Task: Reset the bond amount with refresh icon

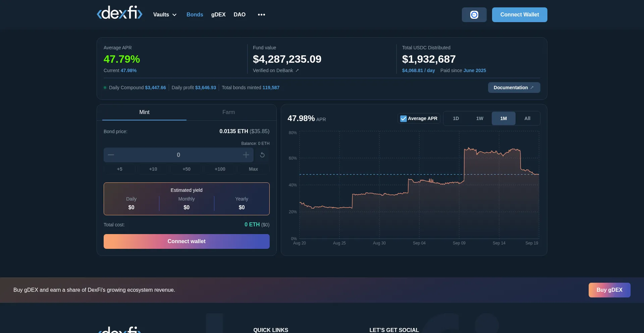Action: pos(262,155)
